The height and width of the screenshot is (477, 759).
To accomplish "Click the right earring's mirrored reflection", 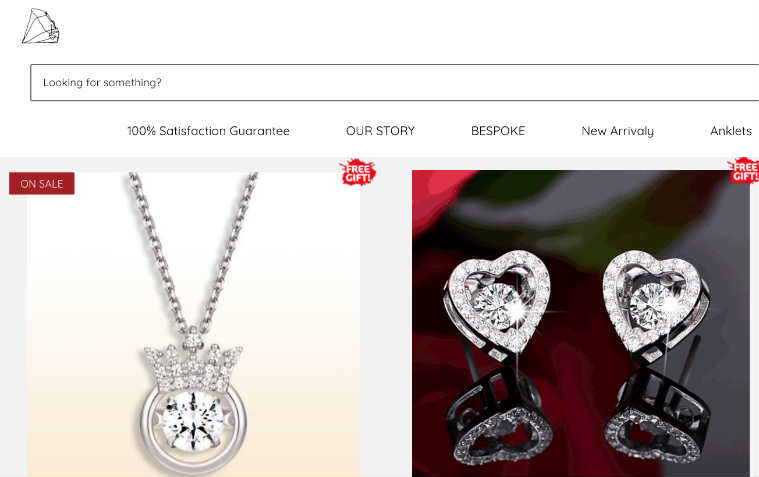I will click(x=657, y=417).
